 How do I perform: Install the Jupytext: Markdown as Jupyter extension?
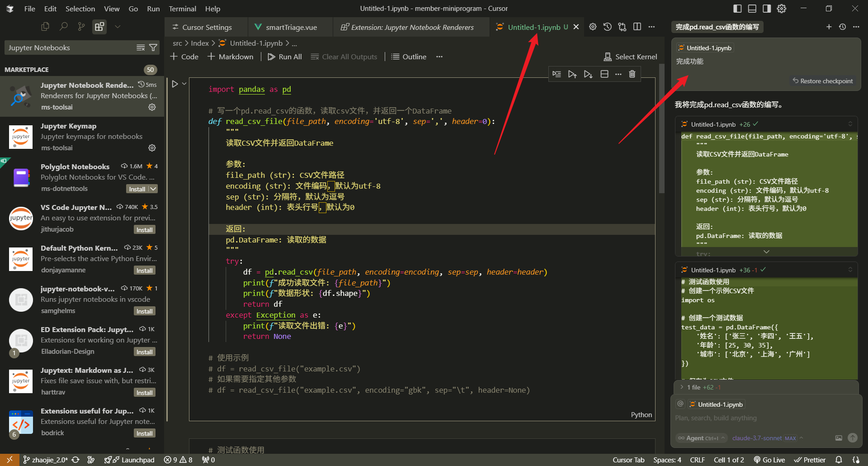145,393
